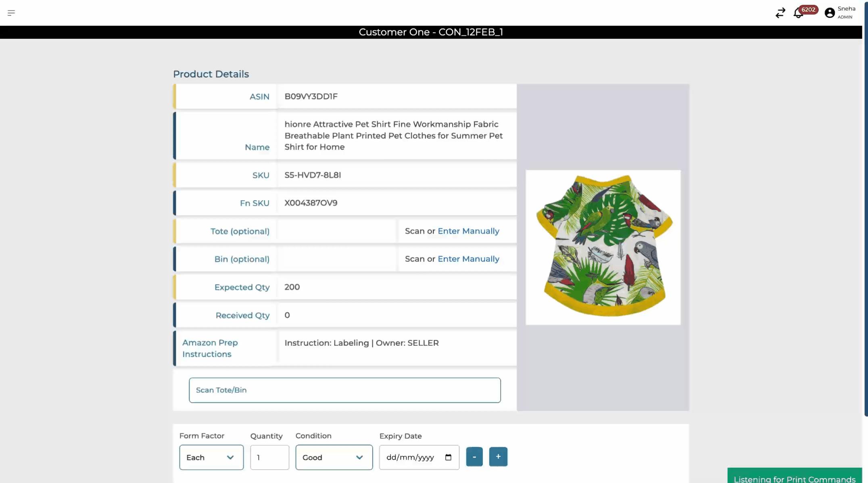
Task: Click the minus row button
Action: pyautogui.click(x=474, y=457)
